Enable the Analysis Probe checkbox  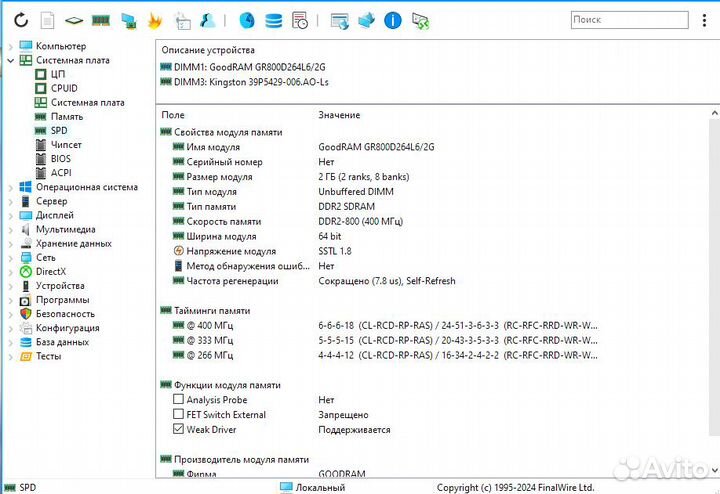pos(178,400)
